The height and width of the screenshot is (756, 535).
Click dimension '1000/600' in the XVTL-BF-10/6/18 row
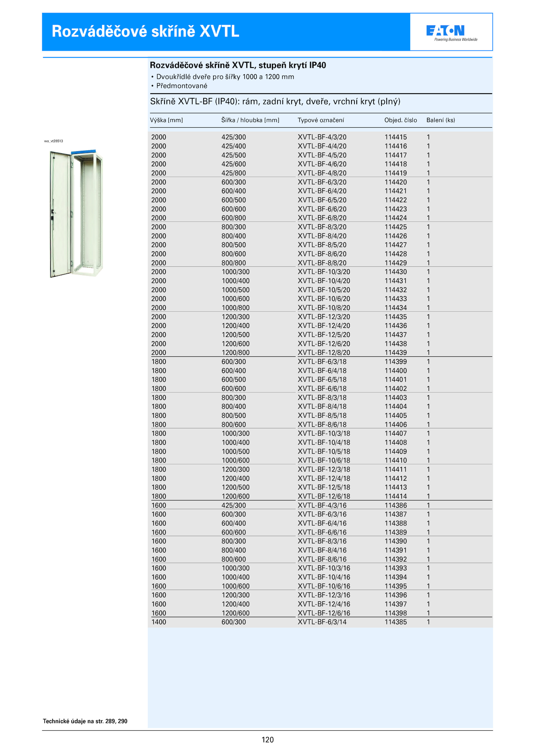(235, 460)
